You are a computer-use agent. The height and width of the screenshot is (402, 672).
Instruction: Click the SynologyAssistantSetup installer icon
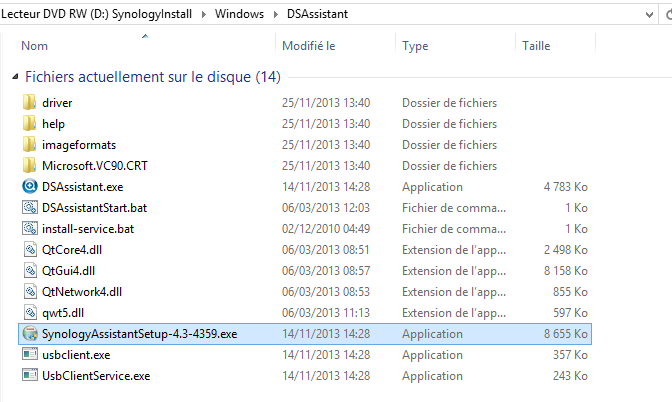click(30, 333)
